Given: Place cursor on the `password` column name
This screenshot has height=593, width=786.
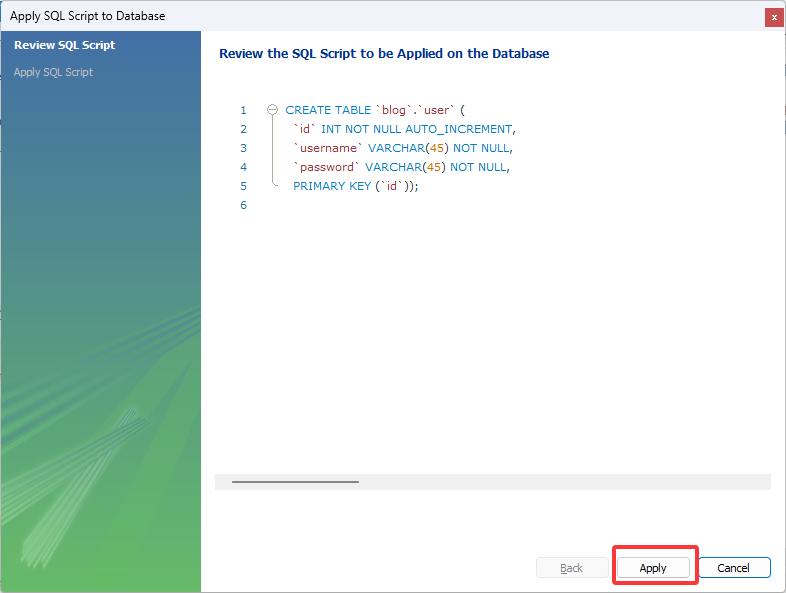Looking at the screenshot, I should tap(327, 167).
